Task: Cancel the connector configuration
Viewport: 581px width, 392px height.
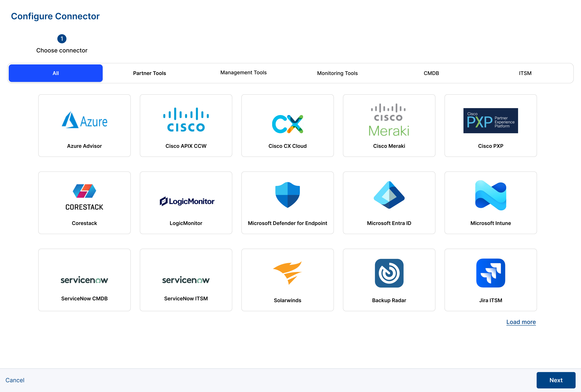Action: pyautogui.click(x=15, y=380)
